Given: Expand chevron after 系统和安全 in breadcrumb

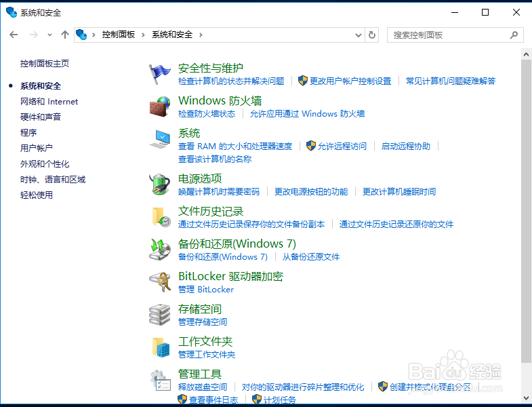Looking at the screenshot, I should 201,35.
